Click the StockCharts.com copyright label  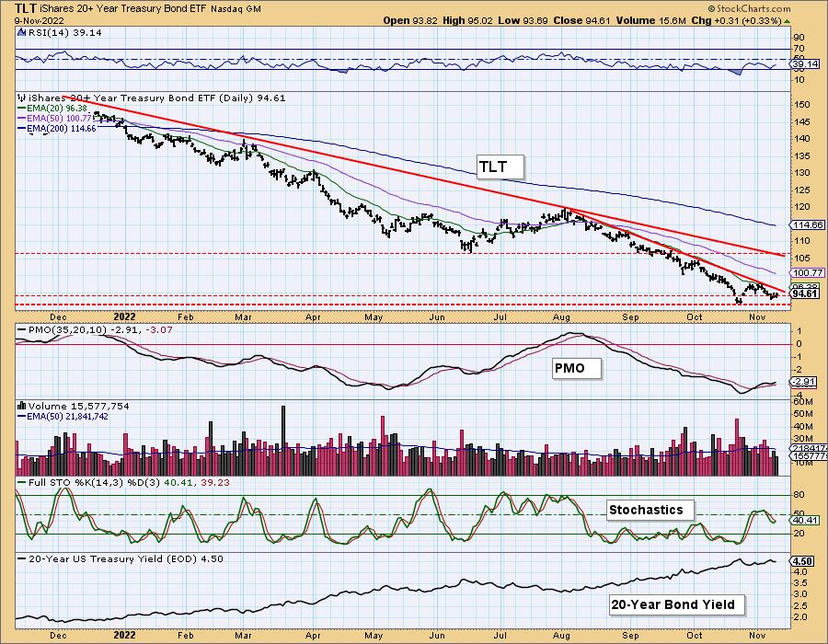(749, 8)
